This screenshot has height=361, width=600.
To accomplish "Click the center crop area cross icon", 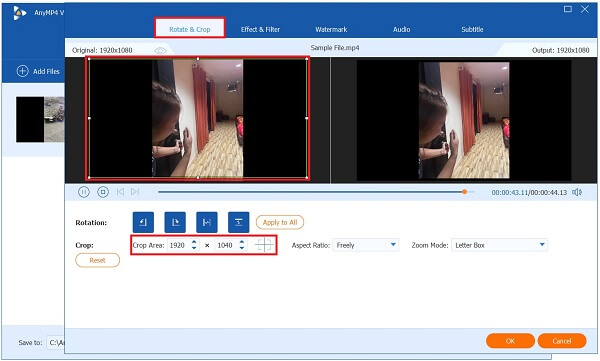I will tap(264, 245).
